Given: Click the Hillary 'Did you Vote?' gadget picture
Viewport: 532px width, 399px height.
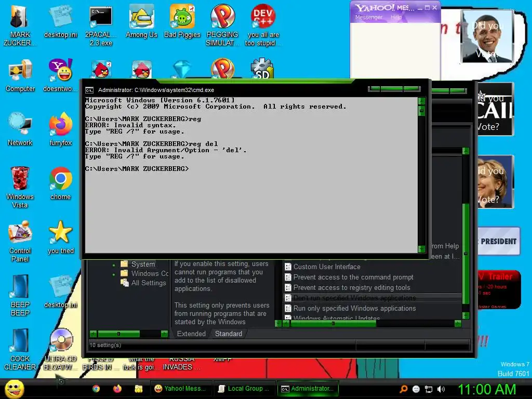Looking at the screenshot, I should 495,181.
